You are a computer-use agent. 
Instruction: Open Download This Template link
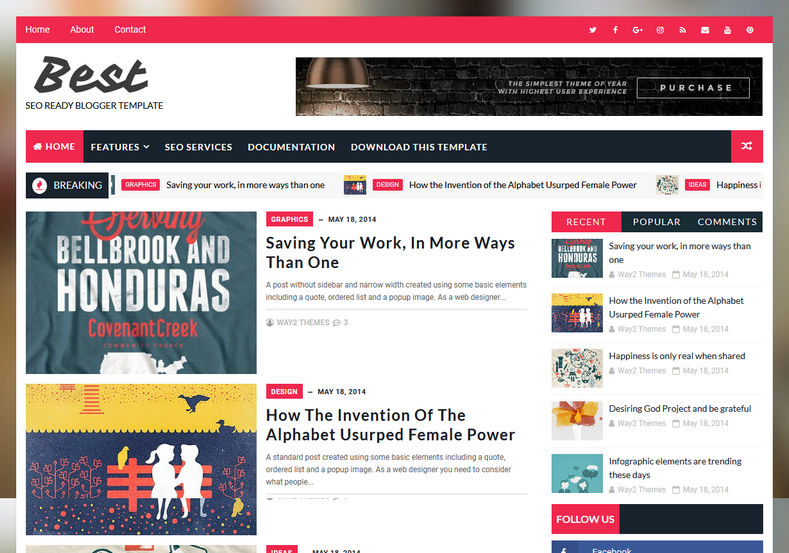(x=419, y=147)
